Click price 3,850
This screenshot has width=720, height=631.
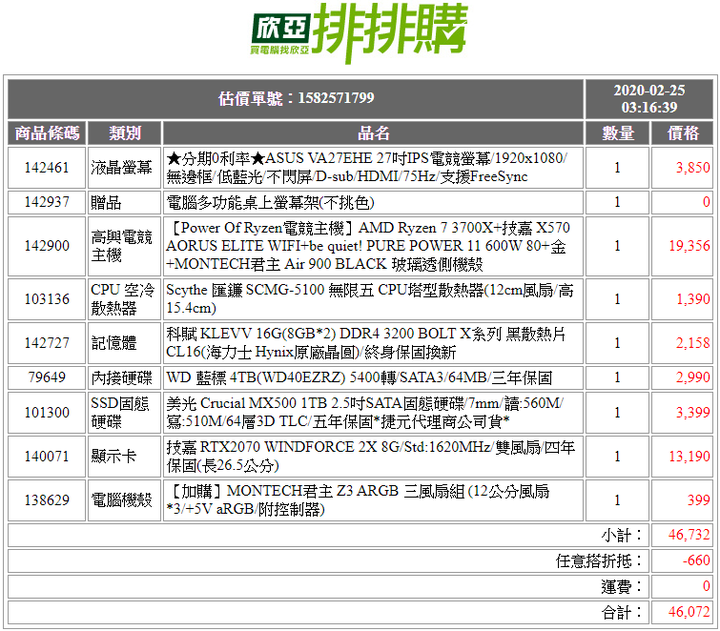click(693, 168)
